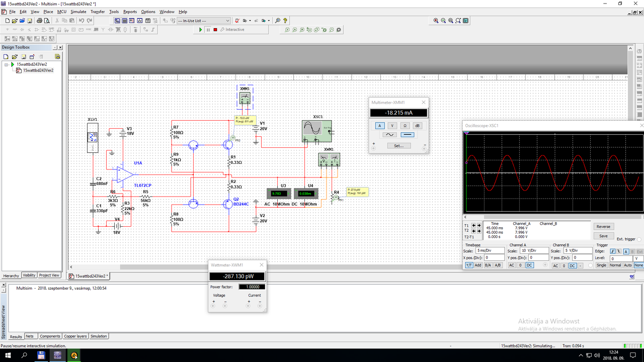
Task: Click the Save file toolbar icon
Action: 30,21
